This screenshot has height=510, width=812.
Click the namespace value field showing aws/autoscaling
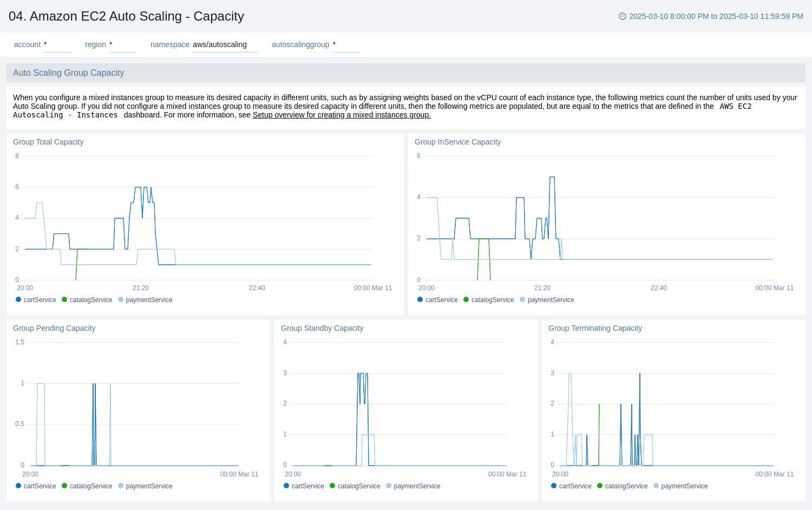coord(225,44)
